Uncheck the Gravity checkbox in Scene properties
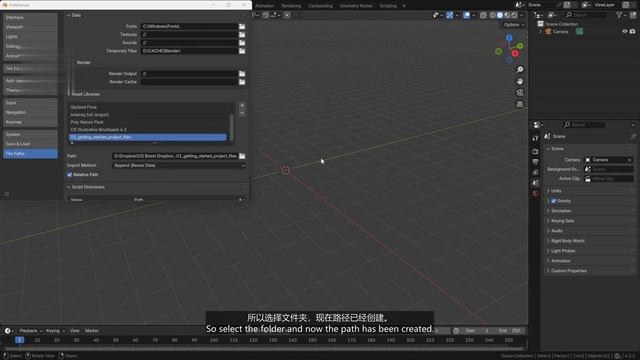The width and height of the screenshot is (640, 360). [554, 201]
